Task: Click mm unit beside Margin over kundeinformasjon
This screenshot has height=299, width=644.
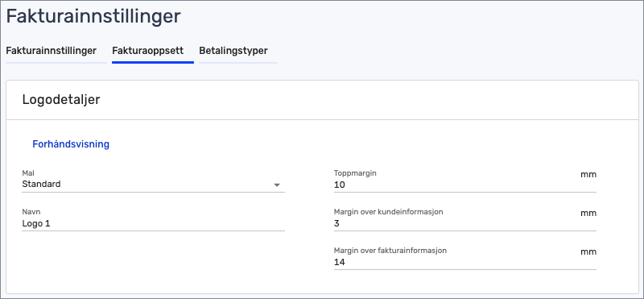Action: [588, 213]
